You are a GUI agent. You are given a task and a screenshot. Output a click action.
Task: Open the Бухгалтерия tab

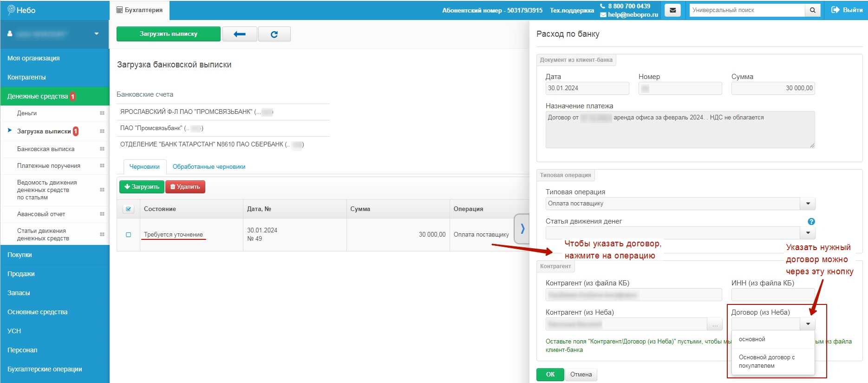139,10
